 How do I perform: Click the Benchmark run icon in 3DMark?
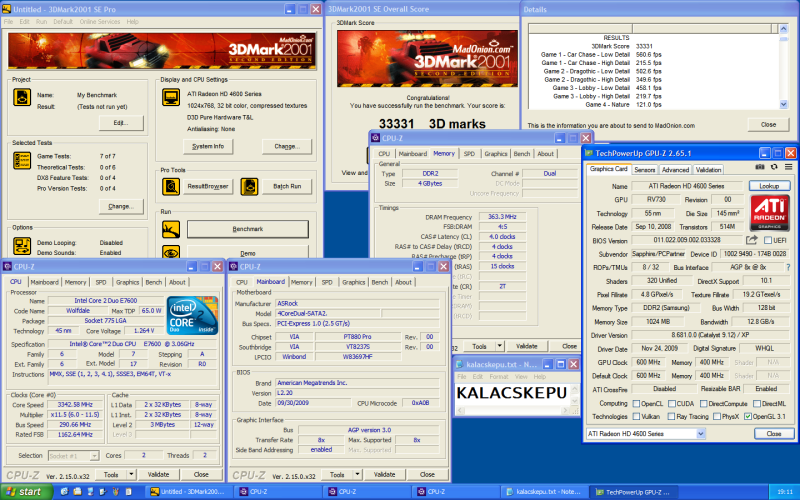click(171, 230)
